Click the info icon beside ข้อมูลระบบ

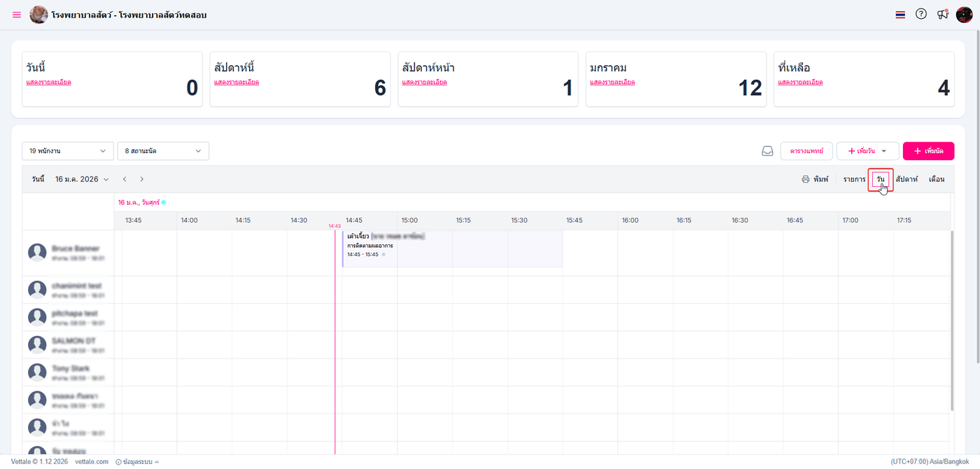click(x=118, y=462)
